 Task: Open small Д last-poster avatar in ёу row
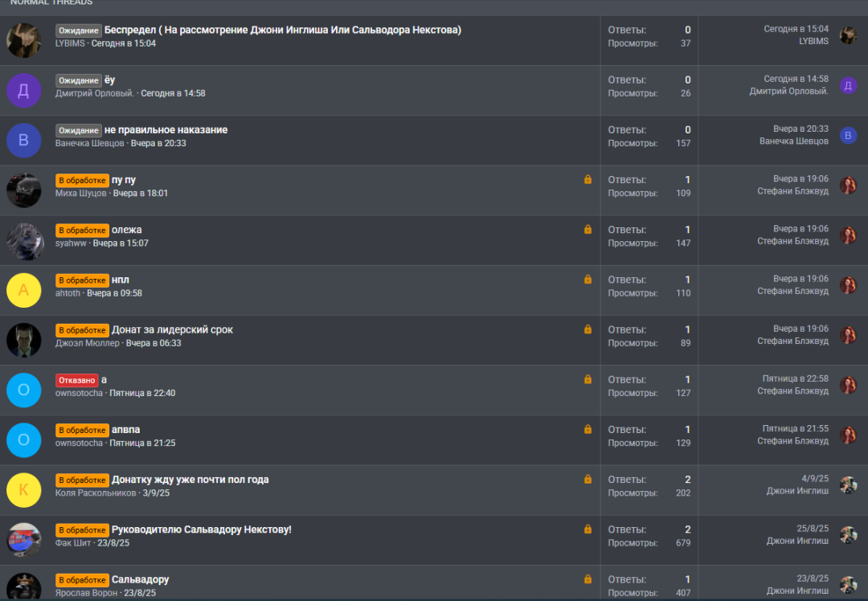[848, 85]
